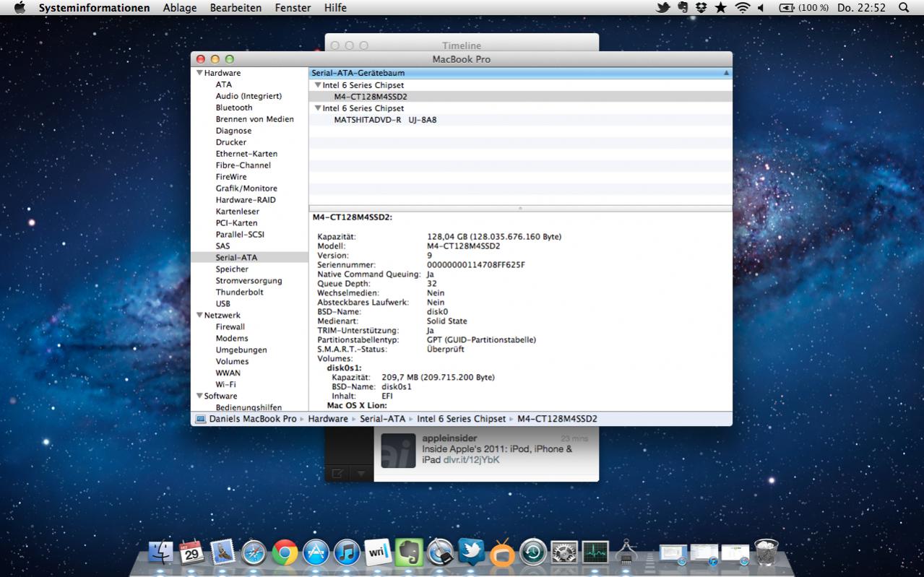Open Spotlight search magnifier

pos(903,8)
